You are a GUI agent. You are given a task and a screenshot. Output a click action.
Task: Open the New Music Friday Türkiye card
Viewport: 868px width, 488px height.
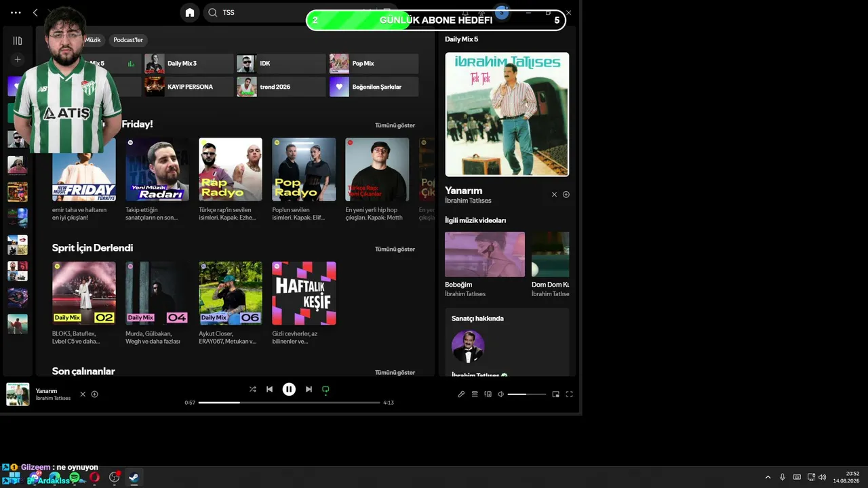pyautogui.click(x=84, y=180)
